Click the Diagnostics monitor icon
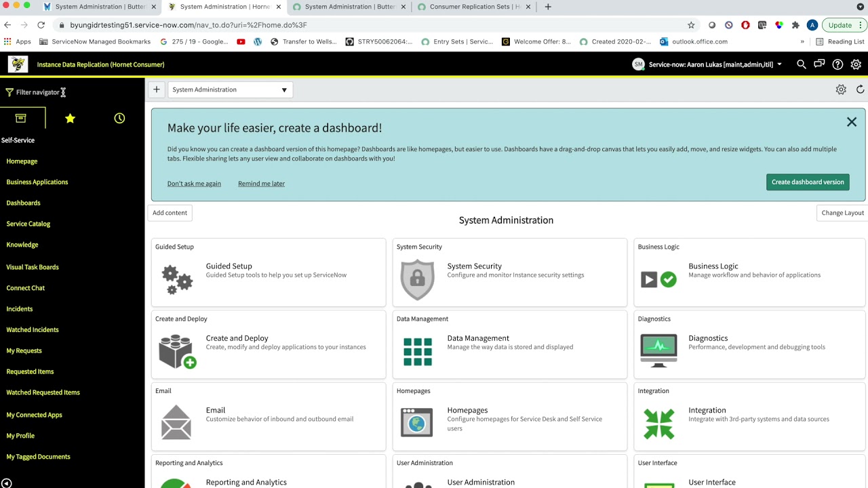868x488 pixels. 658,351
